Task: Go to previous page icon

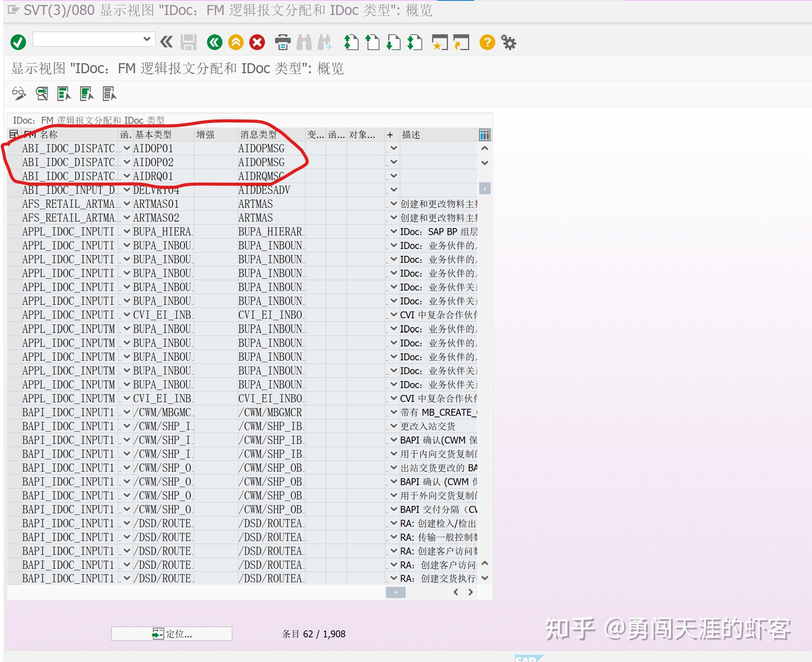Action: (x=372, y=42)
